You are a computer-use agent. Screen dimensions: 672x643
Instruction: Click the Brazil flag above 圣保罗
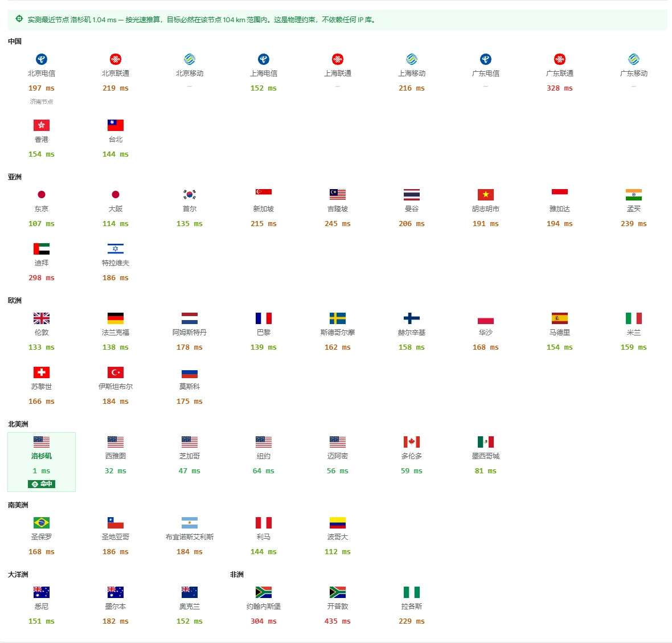(x=42, y=523)
